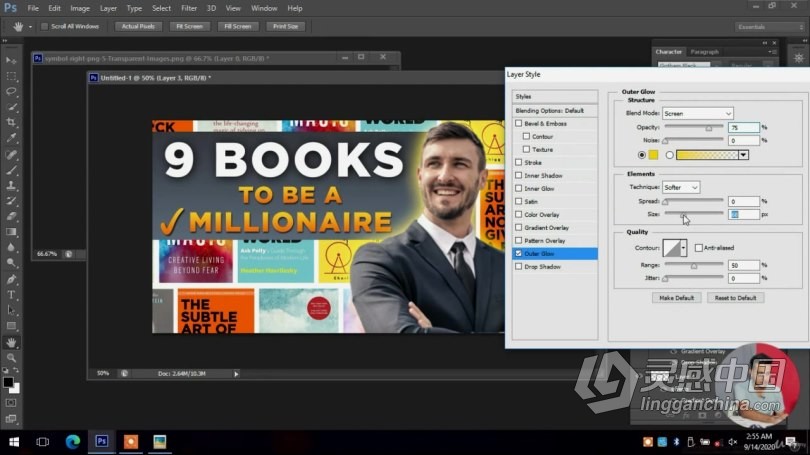Click the Fit Screen button
This screenshot has height=455, width=810.
[190, 26]
